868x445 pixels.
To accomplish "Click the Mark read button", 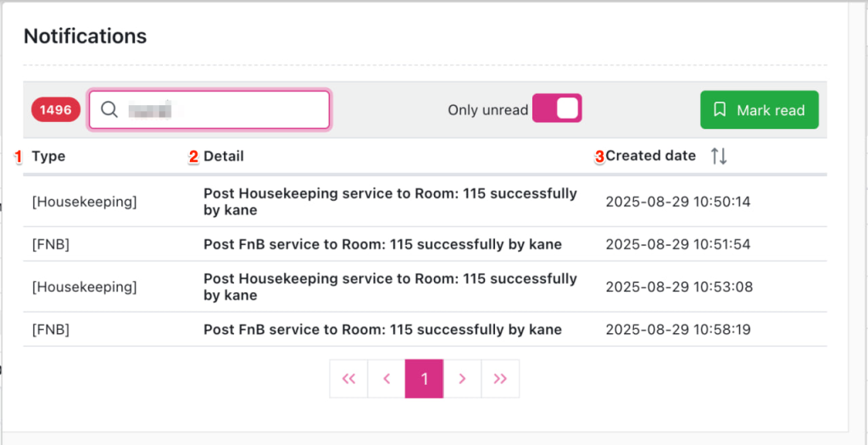I will point(759,109).
